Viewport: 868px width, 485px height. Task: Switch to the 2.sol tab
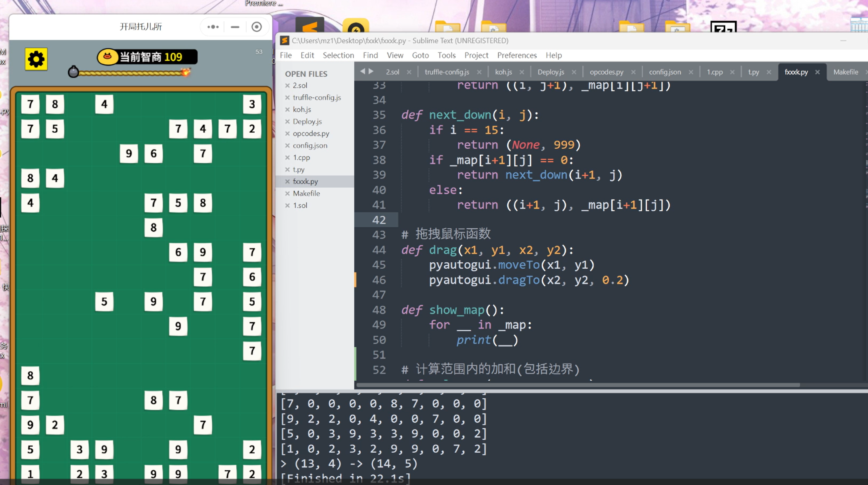coord(392,72)
